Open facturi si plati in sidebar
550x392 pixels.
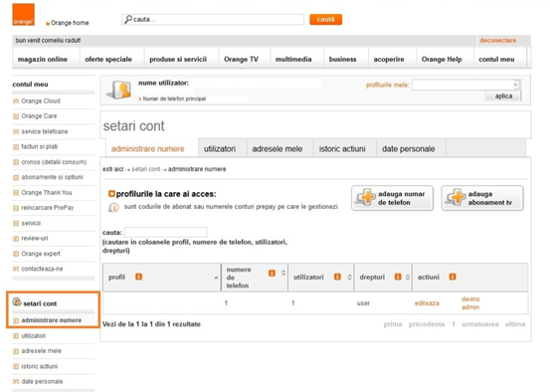click(40, 146)
